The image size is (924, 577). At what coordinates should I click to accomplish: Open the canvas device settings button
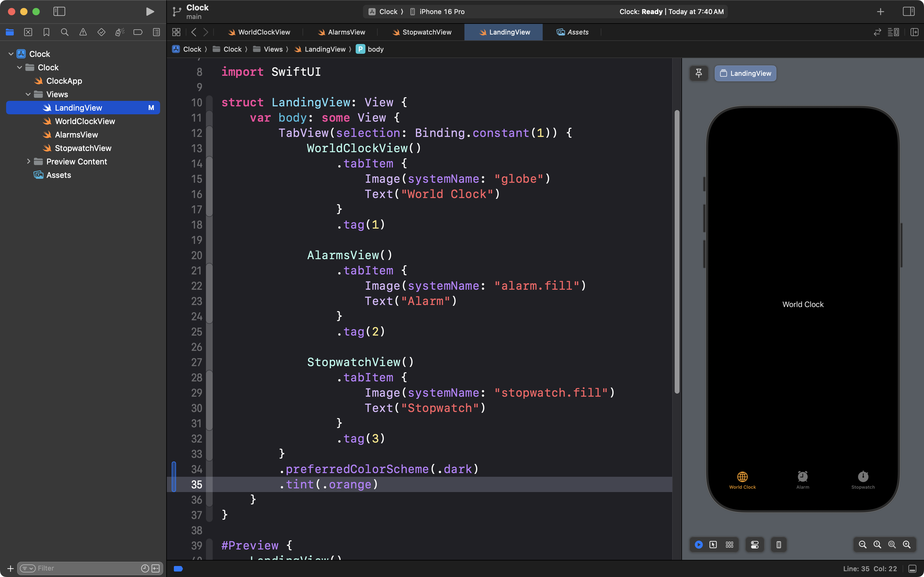coord(755,545)
